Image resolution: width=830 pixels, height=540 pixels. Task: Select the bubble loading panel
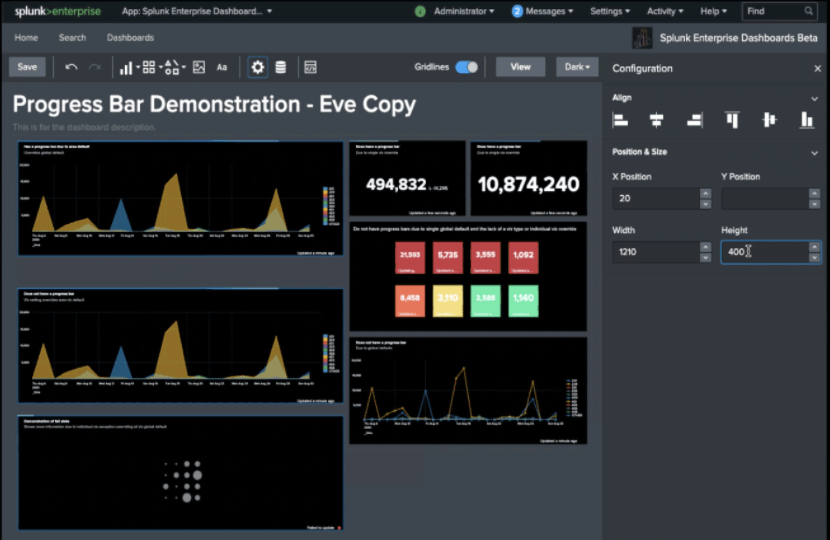coord(181,473)
